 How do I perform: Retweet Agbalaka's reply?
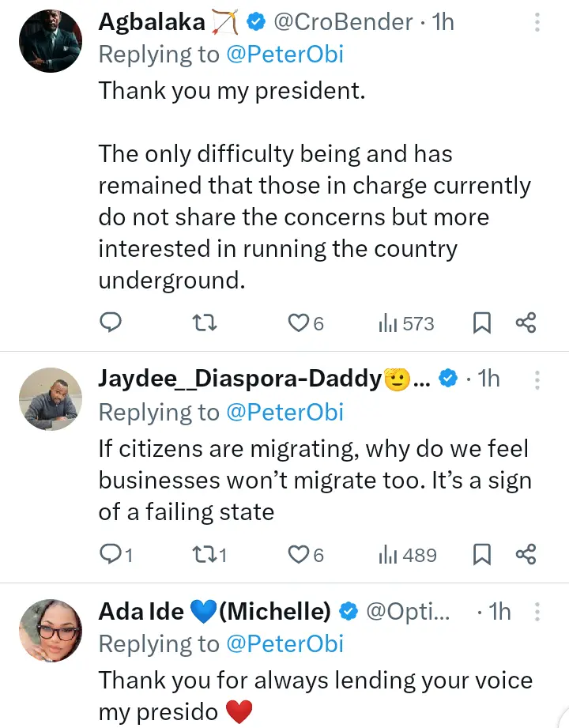pos(205,323)
